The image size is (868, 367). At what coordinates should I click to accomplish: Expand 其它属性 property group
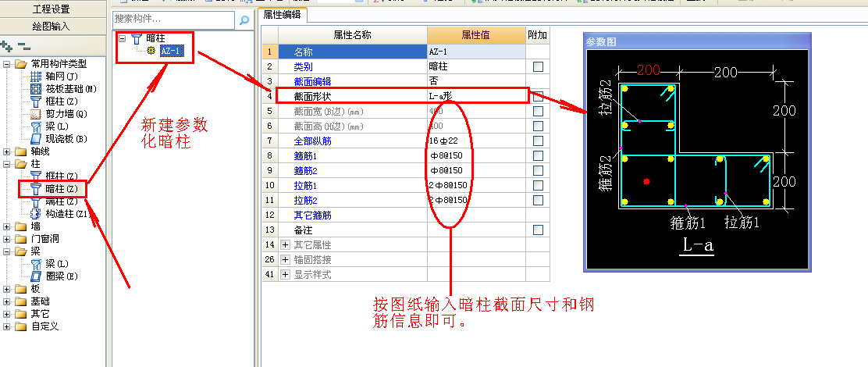tap(286, 244)
